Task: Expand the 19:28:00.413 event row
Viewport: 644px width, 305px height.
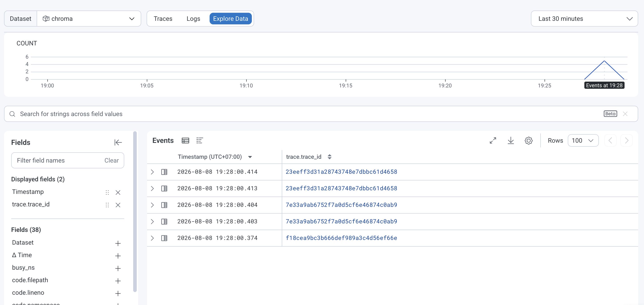Action: click(x=152, y=189)
